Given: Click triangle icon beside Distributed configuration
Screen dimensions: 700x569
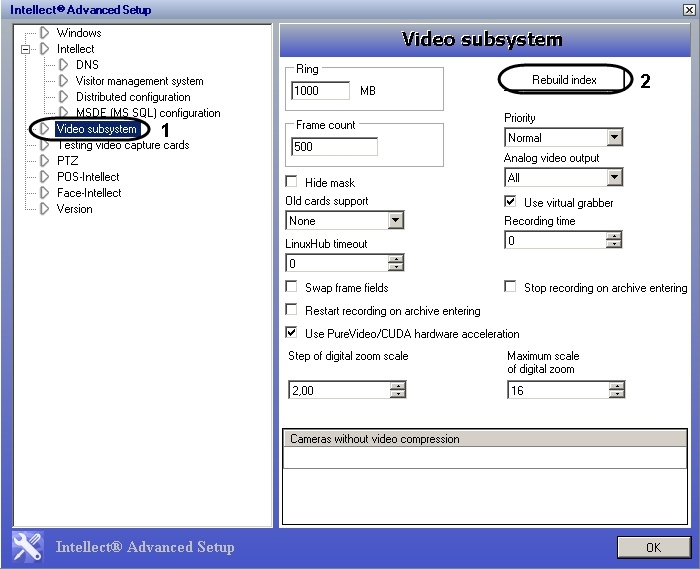Looking at the screenshot, I should pos(63,97).
